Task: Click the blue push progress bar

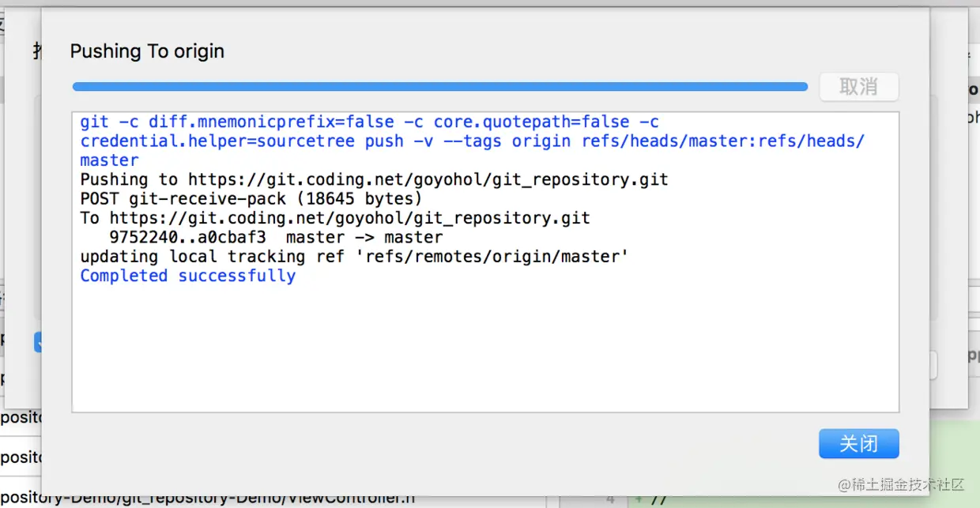Action: coord(440,87)
